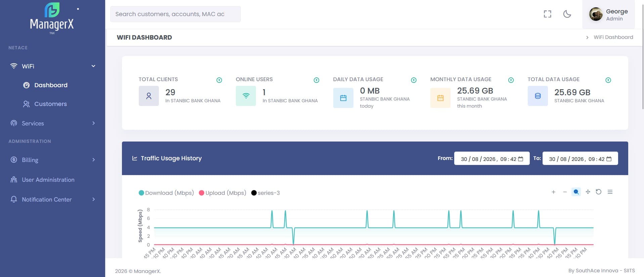Viewport: 644px width, 277px height.
Task: Click the 0 MB daily usage value
Action: click(370, 91)
